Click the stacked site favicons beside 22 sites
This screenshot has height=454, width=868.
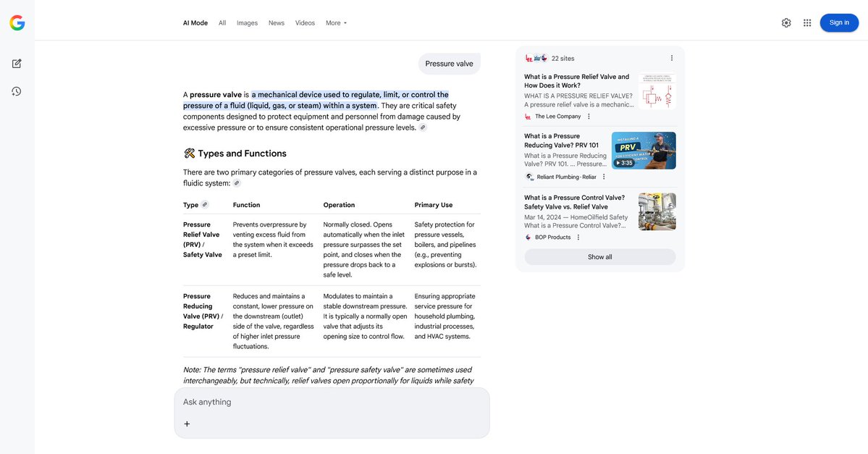tap(536, 58)
